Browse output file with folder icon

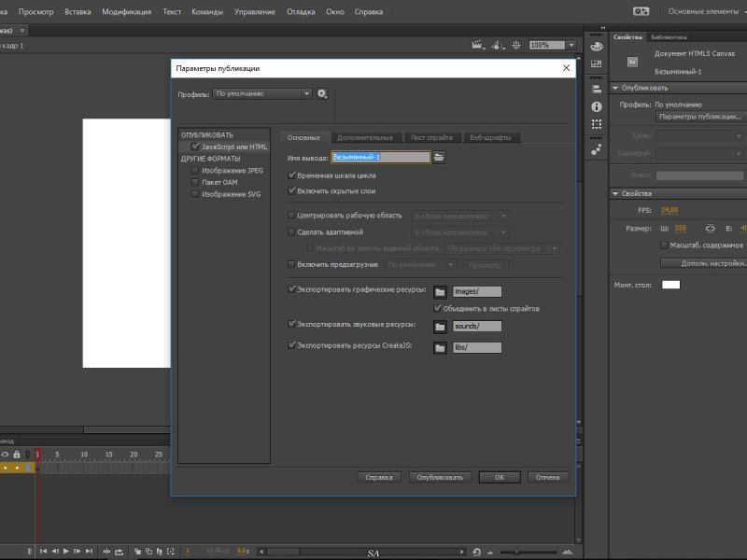[439, 157]
